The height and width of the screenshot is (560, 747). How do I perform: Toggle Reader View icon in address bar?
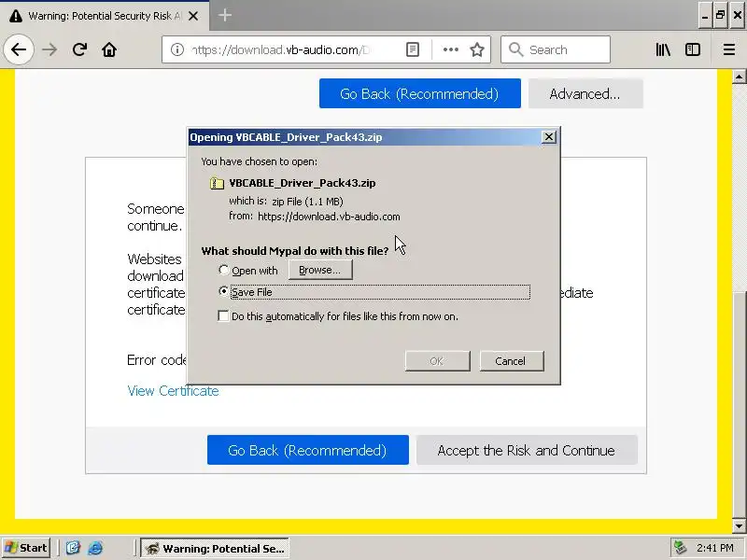[413, 49]
